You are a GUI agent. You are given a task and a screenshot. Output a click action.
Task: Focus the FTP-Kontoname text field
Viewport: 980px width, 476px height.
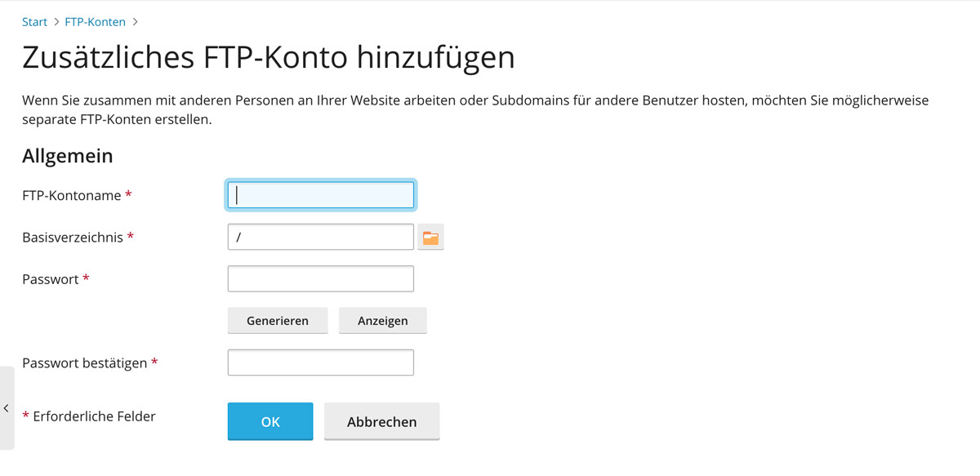(x=320, y=195)
